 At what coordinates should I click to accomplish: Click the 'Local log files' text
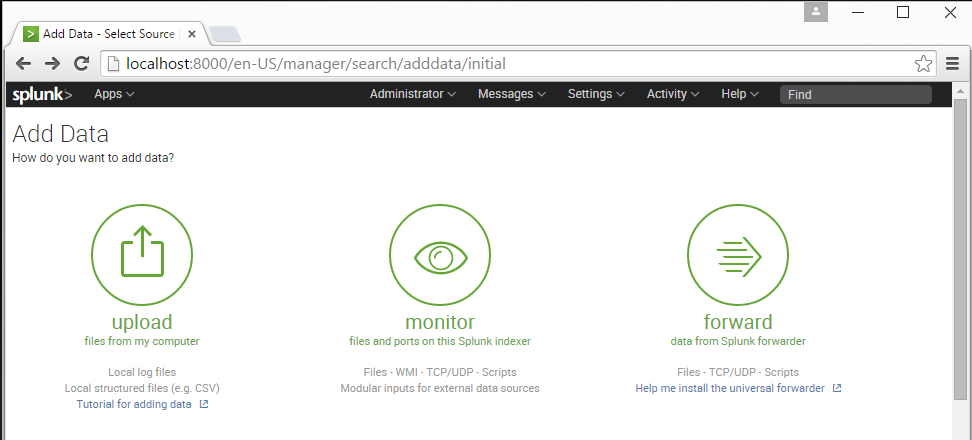click(x=142, y=372)
